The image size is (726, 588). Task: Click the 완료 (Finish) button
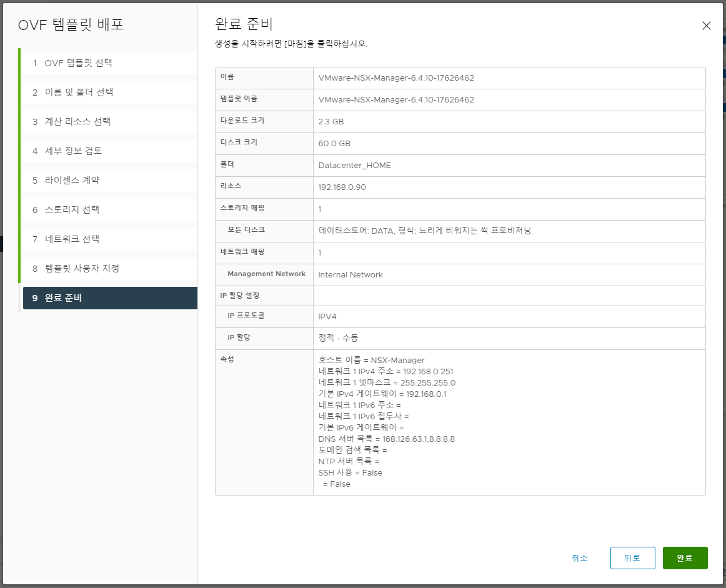tap(685, 558)
